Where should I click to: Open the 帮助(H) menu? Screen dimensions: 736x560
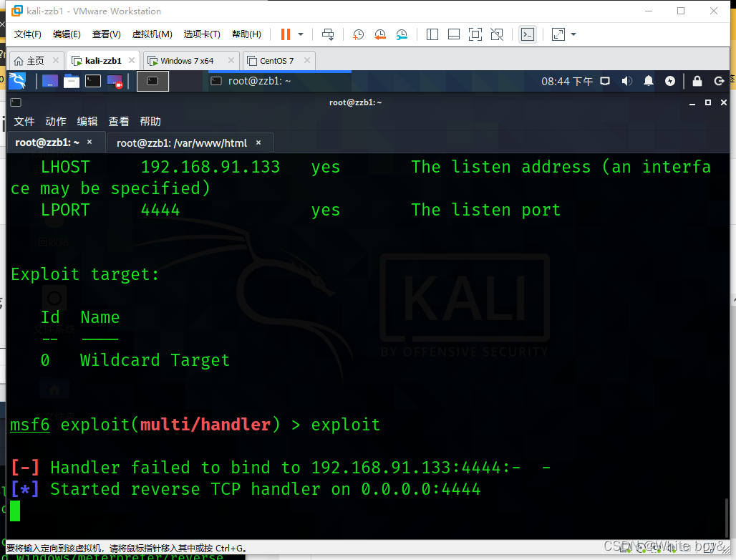point(246,34)
